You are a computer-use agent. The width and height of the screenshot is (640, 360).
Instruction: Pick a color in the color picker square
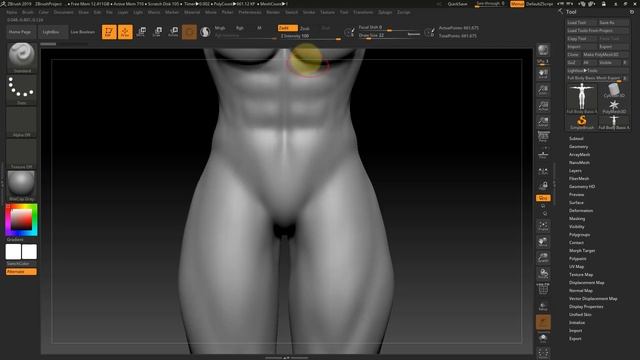tap(21, 220)
